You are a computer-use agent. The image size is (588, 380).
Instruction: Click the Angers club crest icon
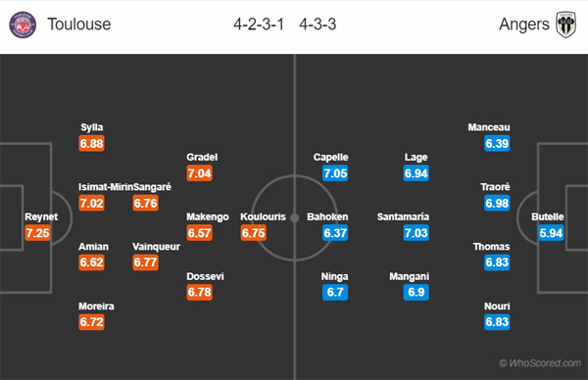coord(565,24)
